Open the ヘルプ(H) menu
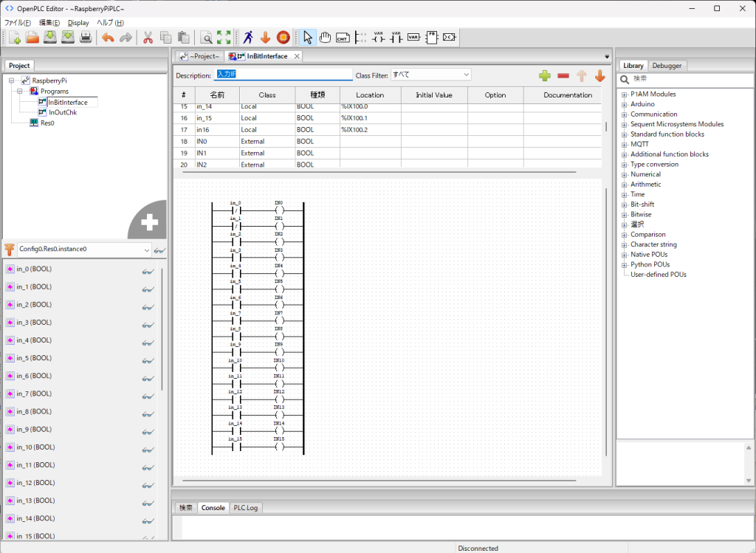Image resolution: width=756 pixels, height=553 pixels. point(111,23)
